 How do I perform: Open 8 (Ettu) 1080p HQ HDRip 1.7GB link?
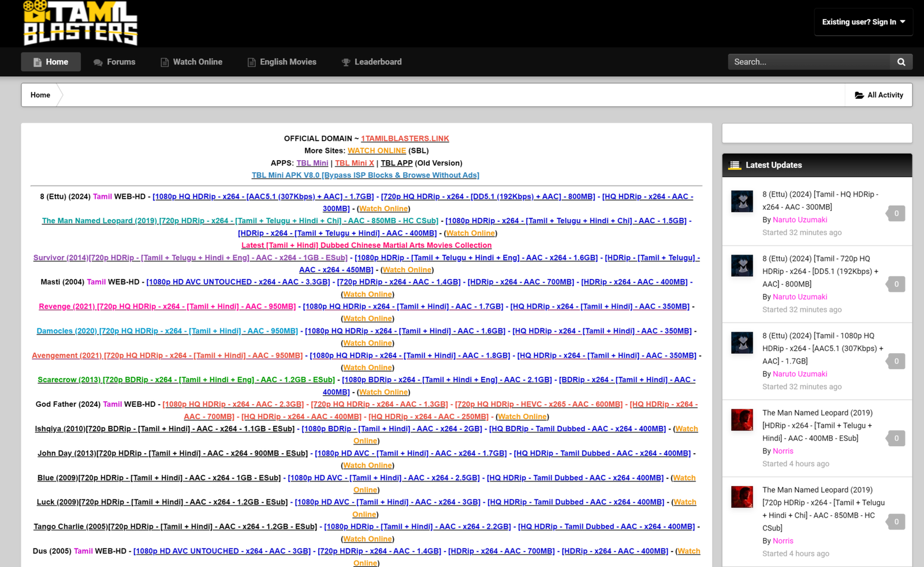tap(263, 197)
